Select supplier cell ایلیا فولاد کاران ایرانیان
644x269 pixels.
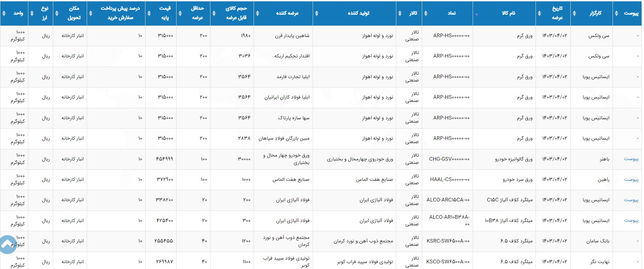pos(287,97)
